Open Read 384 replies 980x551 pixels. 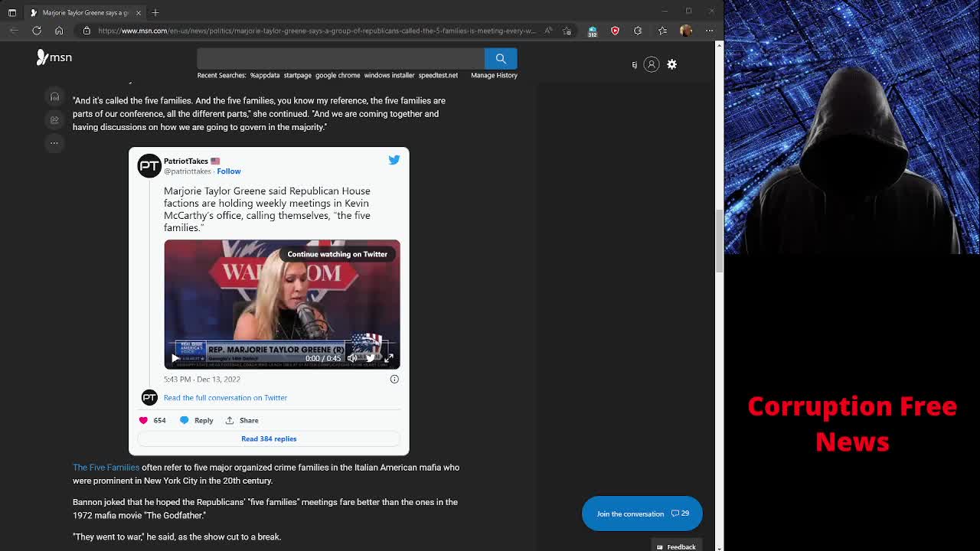tap(269, 439)
